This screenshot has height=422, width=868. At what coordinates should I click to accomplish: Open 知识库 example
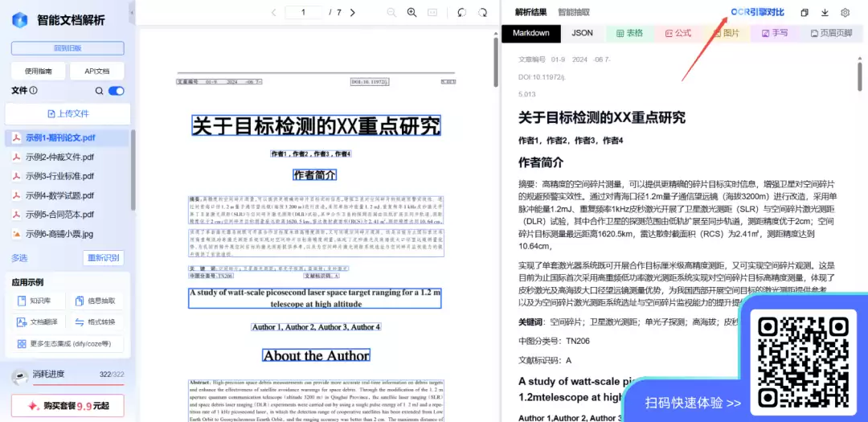[x=37, y=301]
